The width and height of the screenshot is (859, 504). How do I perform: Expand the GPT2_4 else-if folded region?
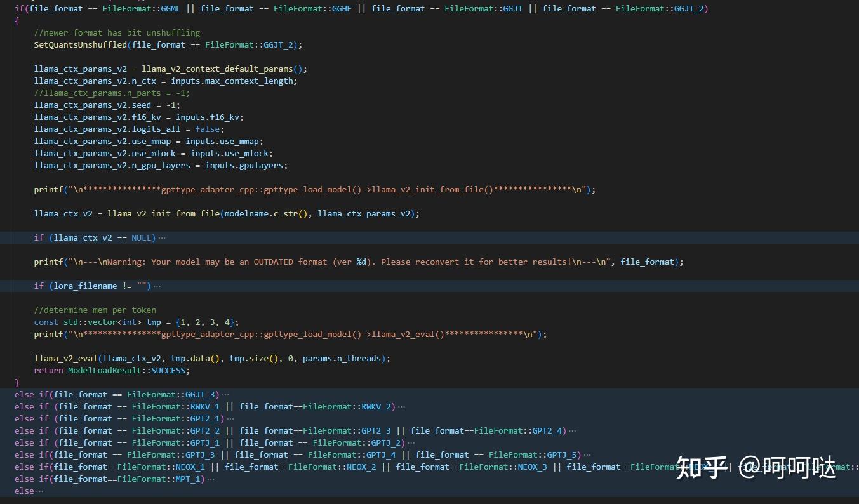571,430
